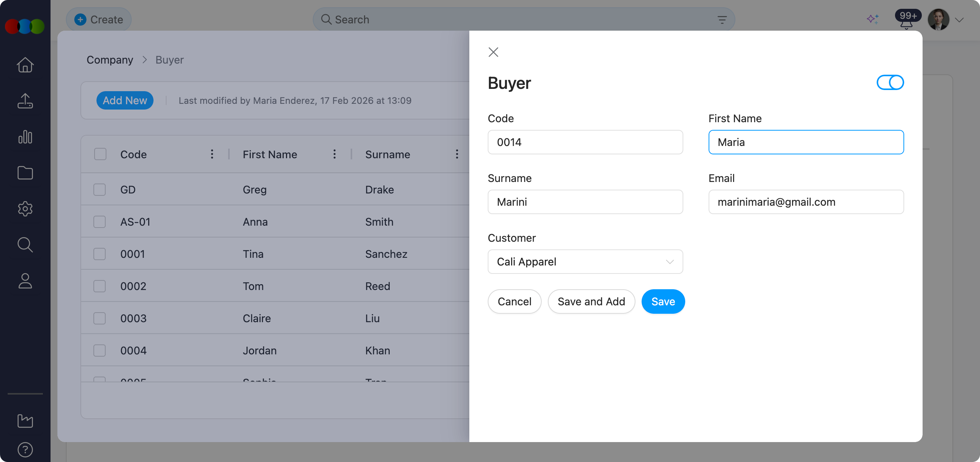
Task: Select the upload icon in the sidebar
Action: [25, 101]
